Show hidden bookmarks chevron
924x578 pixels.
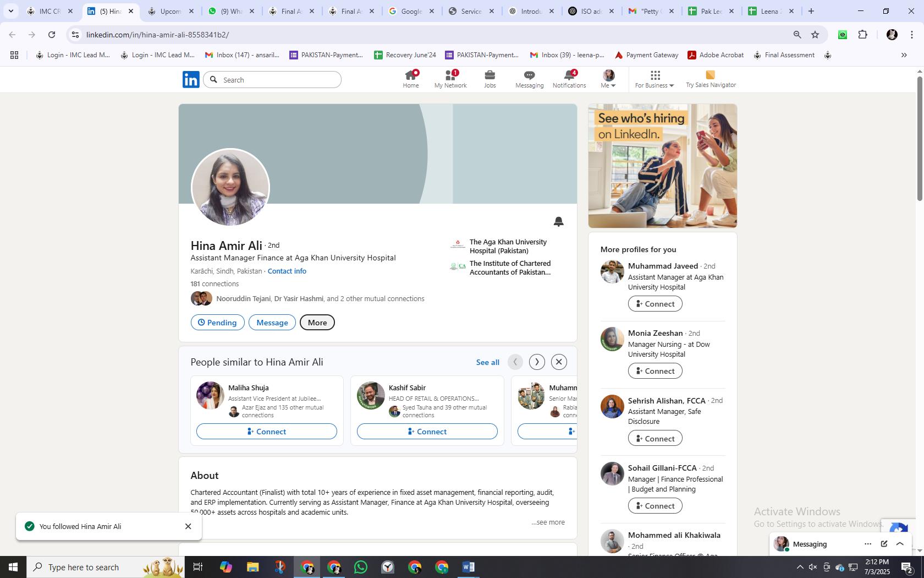click(x=904, y=55)
